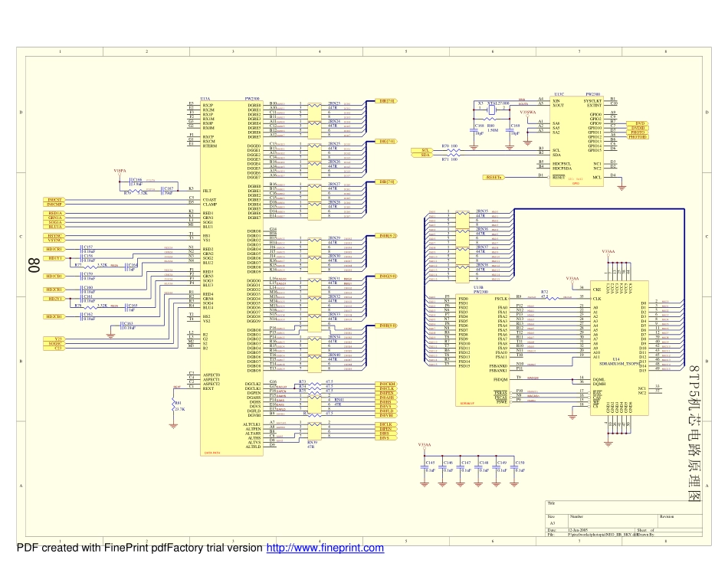Click the INOCST port label
The image size is (728, 563).
pos(54,199)
